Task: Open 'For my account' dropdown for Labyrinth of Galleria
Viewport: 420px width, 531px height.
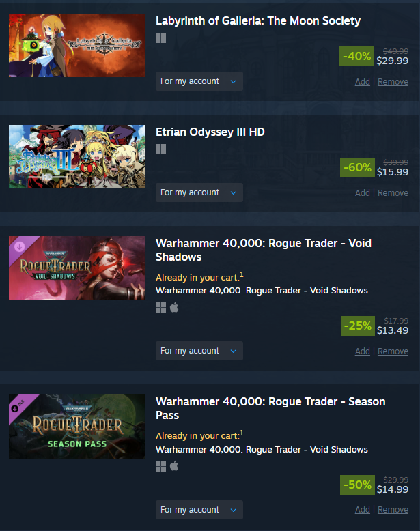Action: (x=199, y=81)
